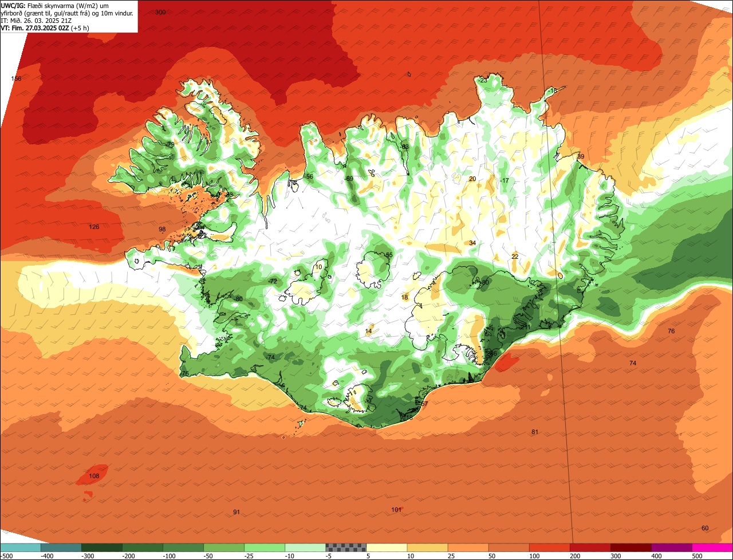The image size is (733, 560).
Task: Click the map value '81' over the ocean
Action: 535,432
